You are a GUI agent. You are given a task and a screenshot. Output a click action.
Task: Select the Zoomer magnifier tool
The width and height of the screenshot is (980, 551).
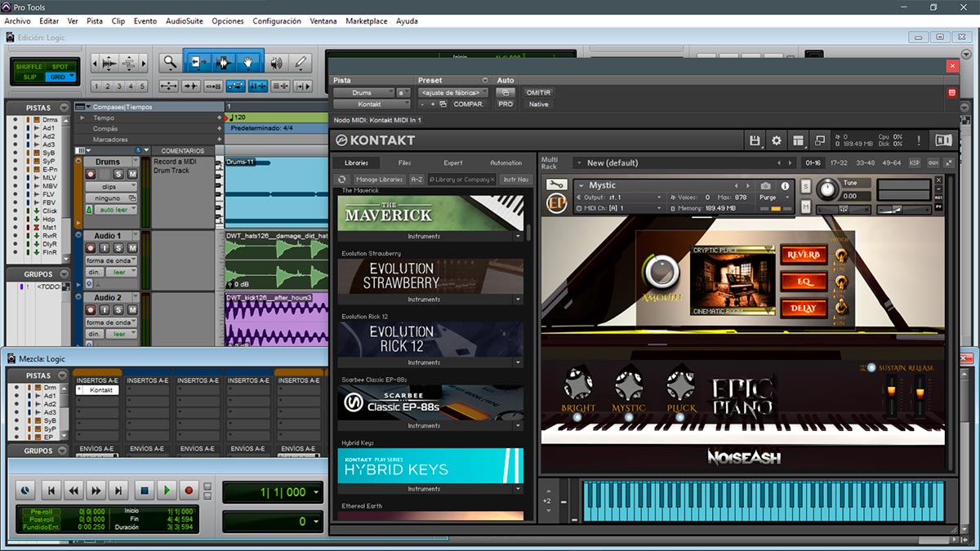point(169,62)
